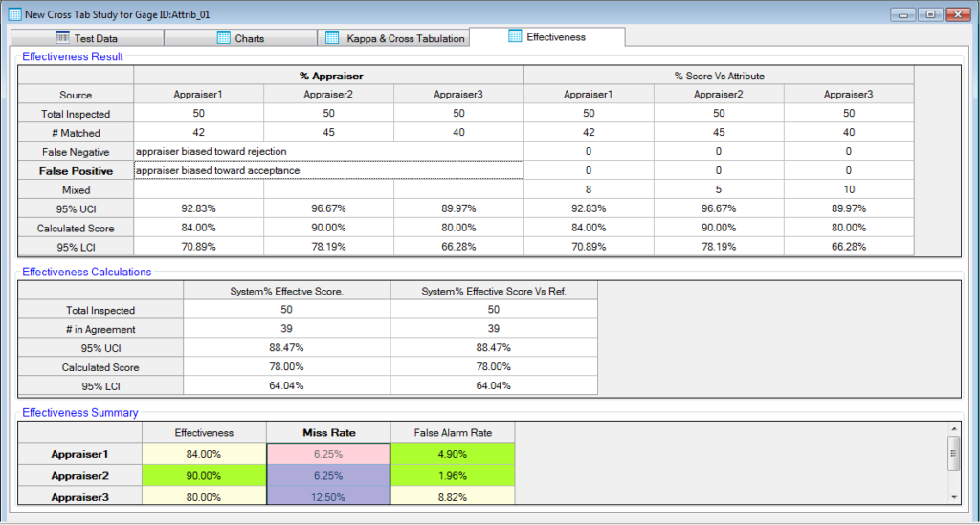980x525 pixels.
Task: Maximize the Cross Tab Study window
Action: pyautogui.click(x=929, y=13)
